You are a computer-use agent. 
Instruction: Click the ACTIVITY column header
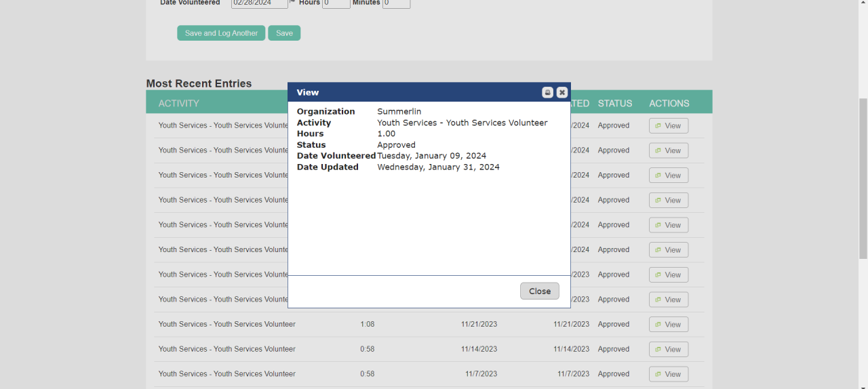tap(179, 103)
